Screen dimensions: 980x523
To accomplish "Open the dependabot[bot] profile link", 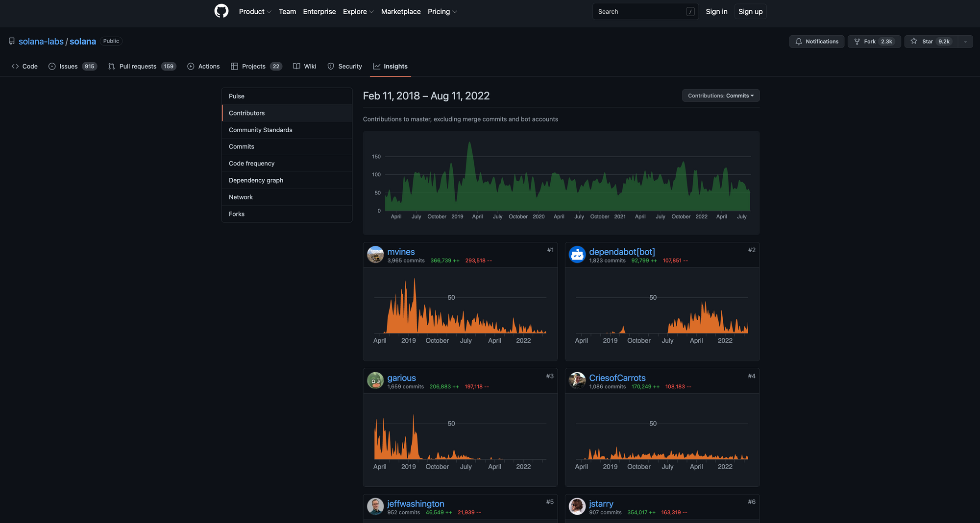I will tap(622, 252).
